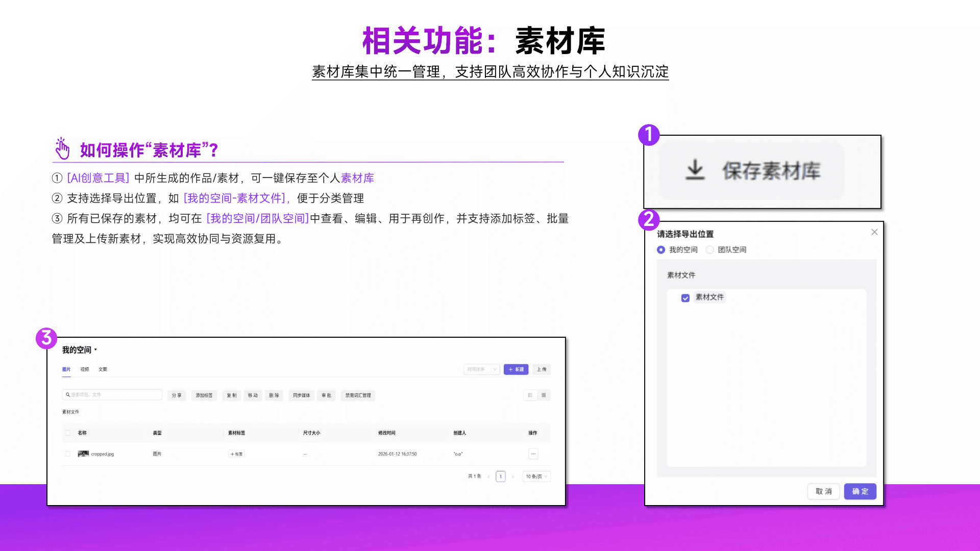980x551 pixels.
Task: Add a tag to cropped.jpg with +标签
Action: 237,454
